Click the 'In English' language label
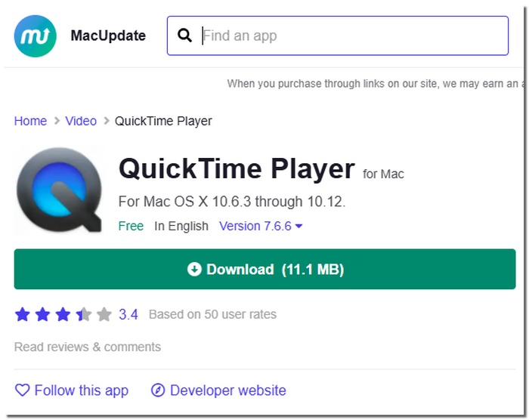 (x=181, y=226)
